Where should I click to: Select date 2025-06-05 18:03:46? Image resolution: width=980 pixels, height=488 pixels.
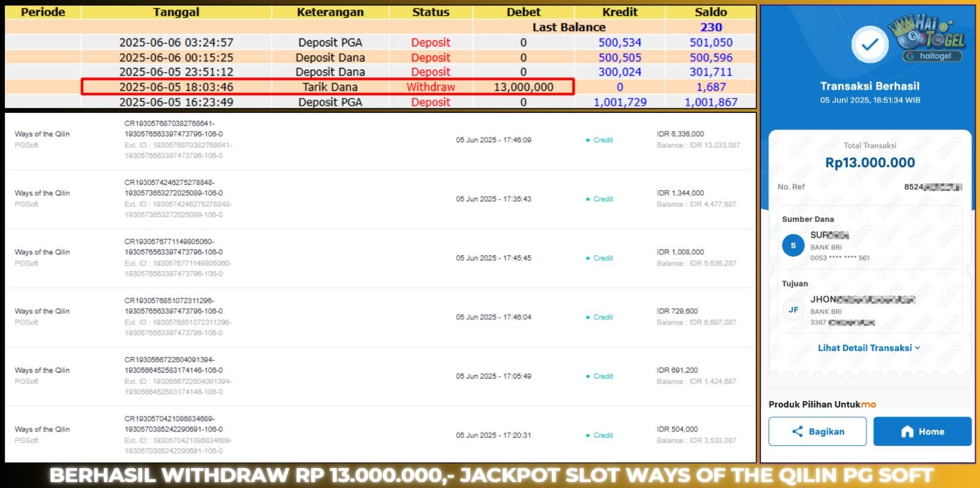coord(176,87)
